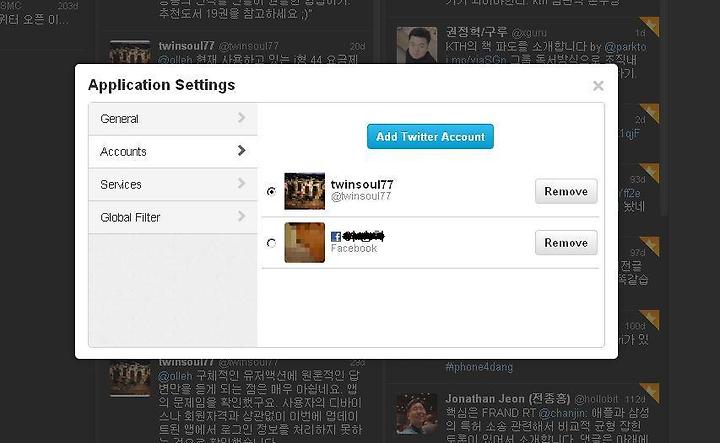Click the Facebook logo icon
This screenshot has height=443, width=720.
tap(336, 237)
